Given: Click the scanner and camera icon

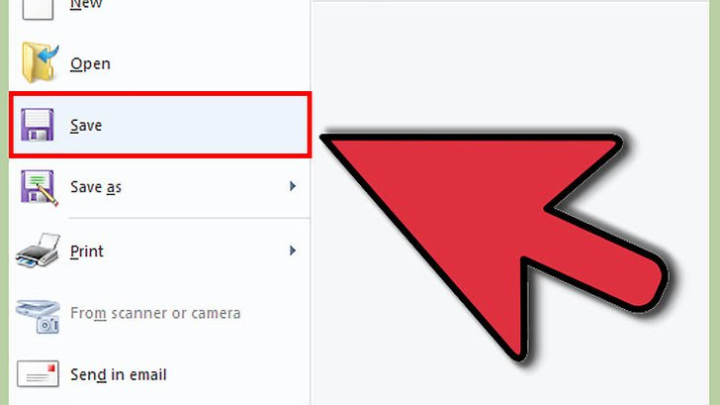Looking at the screenshot, I should point(38,316).
